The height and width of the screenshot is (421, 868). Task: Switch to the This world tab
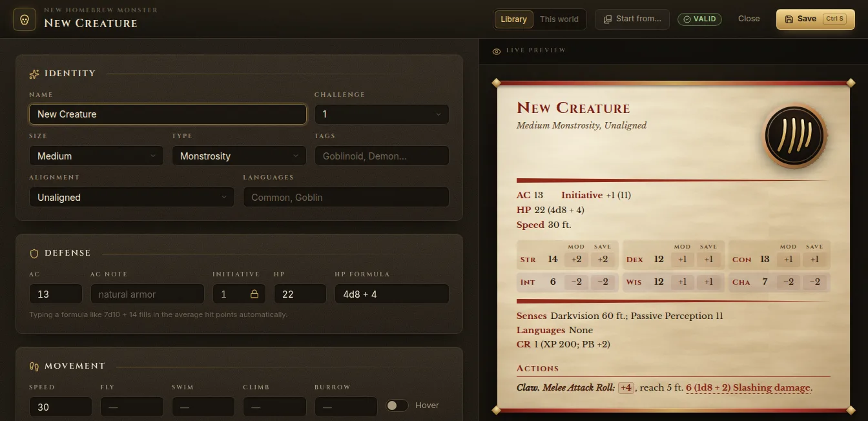point(559,19)
